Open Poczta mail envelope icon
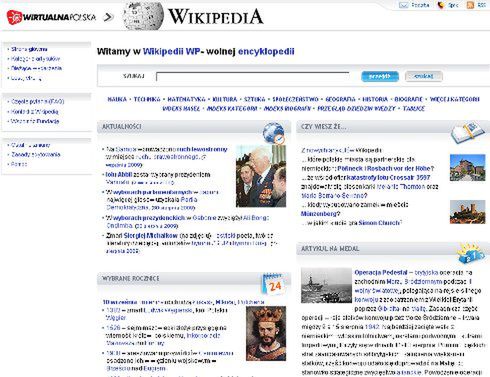490x377 pixels. click(x=404, y=5)
